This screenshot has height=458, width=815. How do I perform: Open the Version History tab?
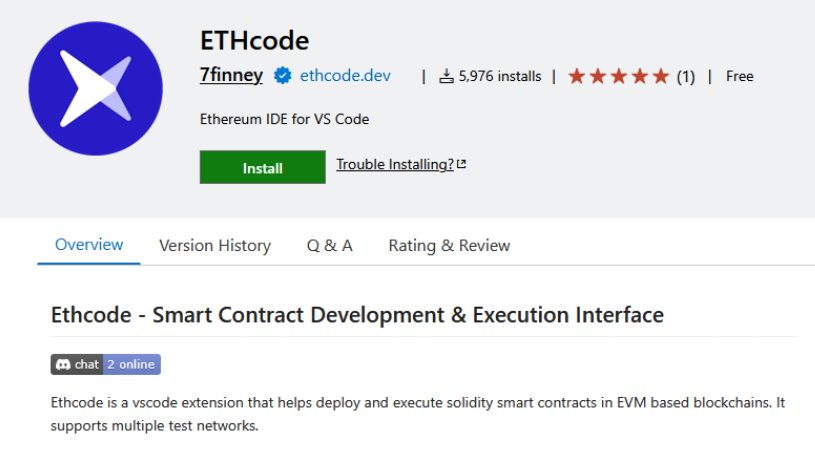tap(215, 245)
